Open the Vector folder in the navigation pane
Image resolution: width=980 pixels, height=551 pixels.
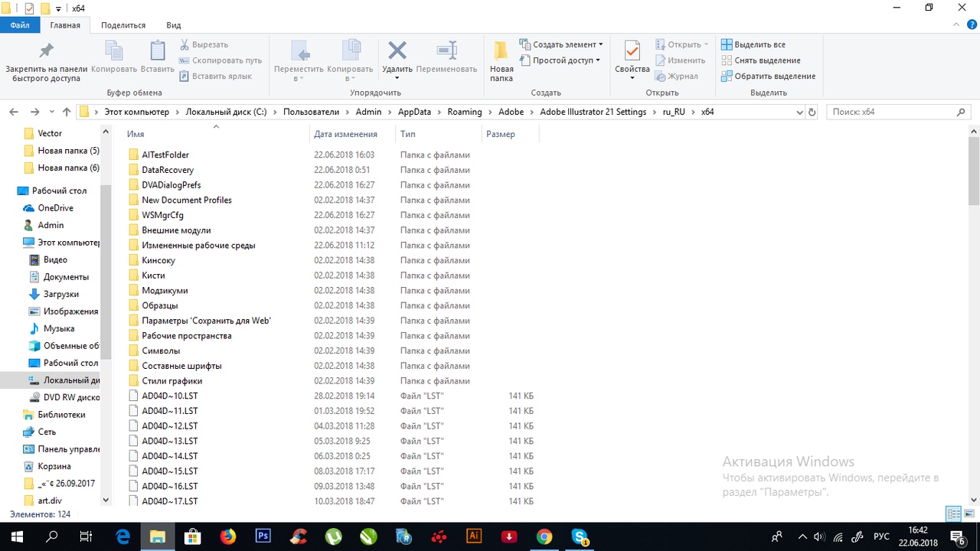[x=50, y=133]
